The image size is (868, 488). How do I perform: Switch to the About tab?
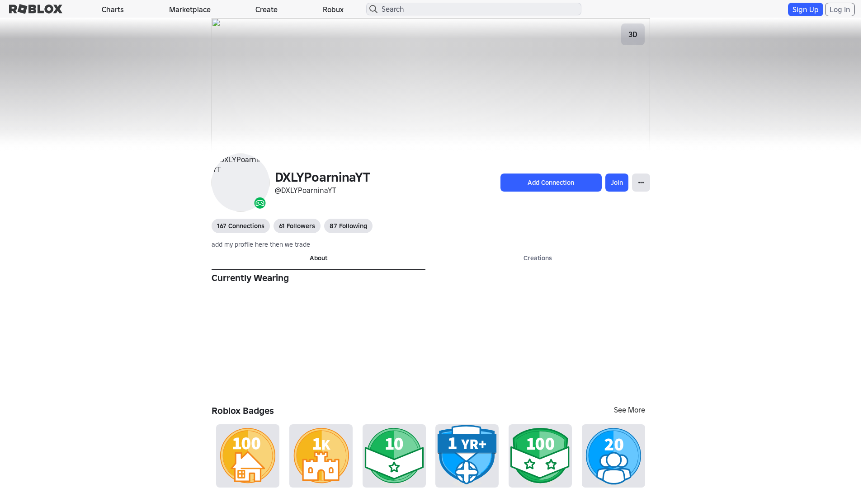point(318,258)
